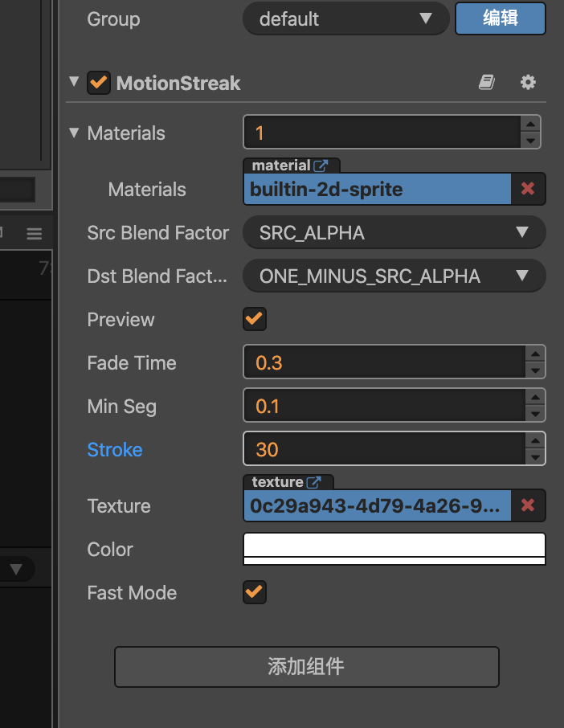Viewport: 564px width, 728px height.
Task: Open the material asset link icon
Action: pyautogui.click(x=321, y=166)
